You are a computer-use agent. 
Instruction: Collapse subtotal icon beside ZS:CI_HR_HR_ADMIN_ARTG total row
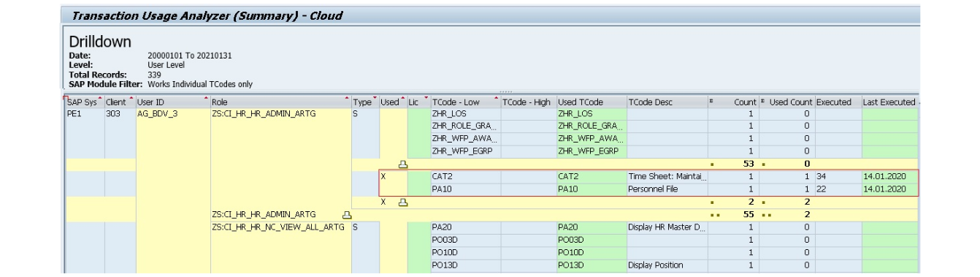[348, 214]
